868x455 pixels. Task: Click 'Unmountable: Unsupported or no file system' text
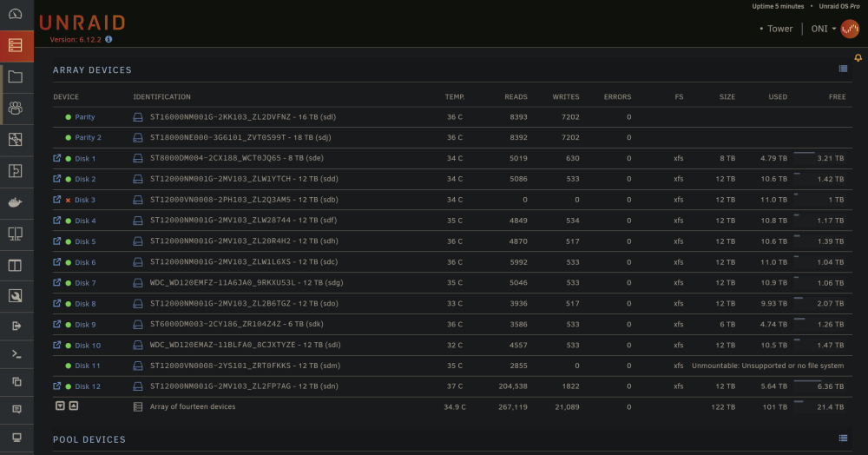pos(768,366)
